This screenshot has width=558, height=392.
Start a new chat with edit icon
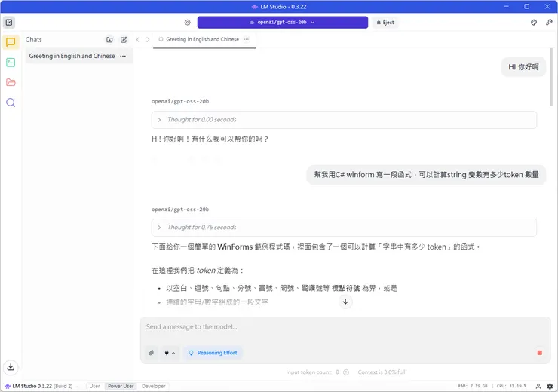click(124, 40)
